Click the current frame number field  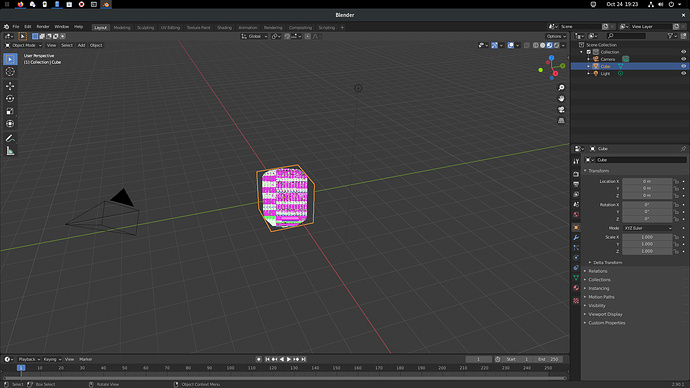(478, 359)
